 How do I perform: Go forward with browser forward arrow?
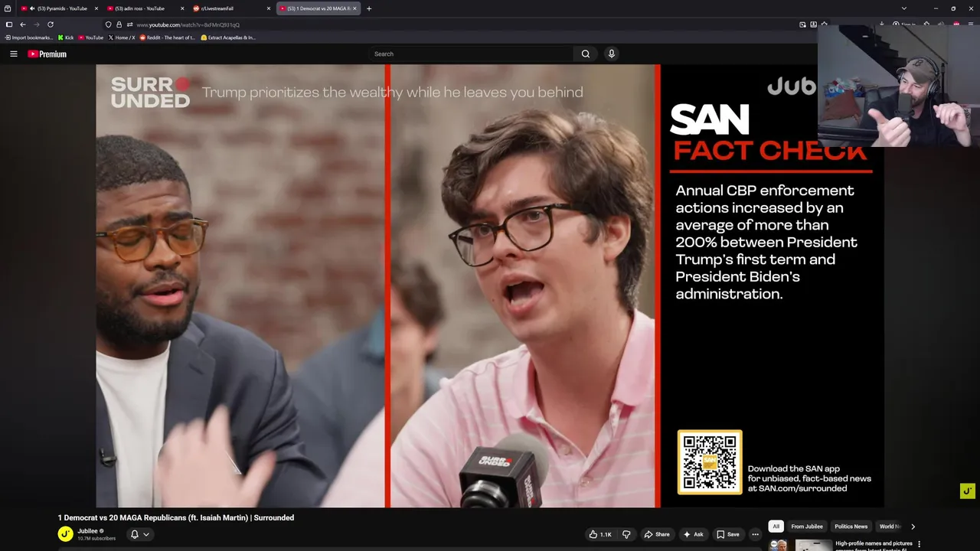36,24
